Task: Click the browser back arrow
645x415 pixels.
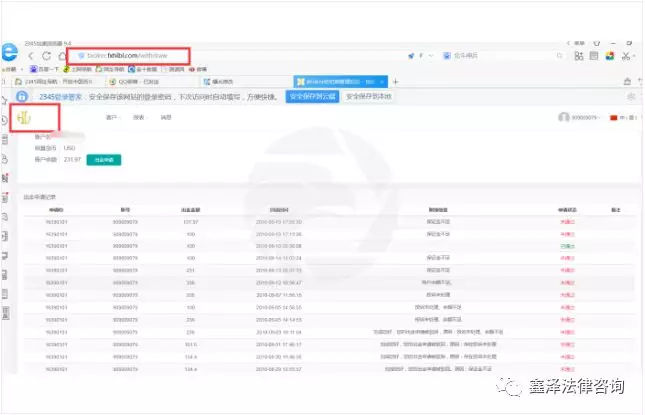Action: 31,56
